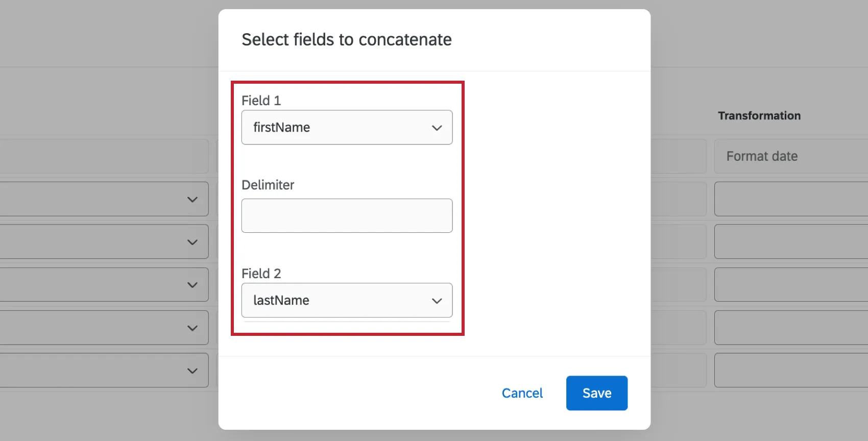Click the chevron on the bottom left mapping row
The width and height of the screenshot is (868, 441).
click(x=192, y=370)
